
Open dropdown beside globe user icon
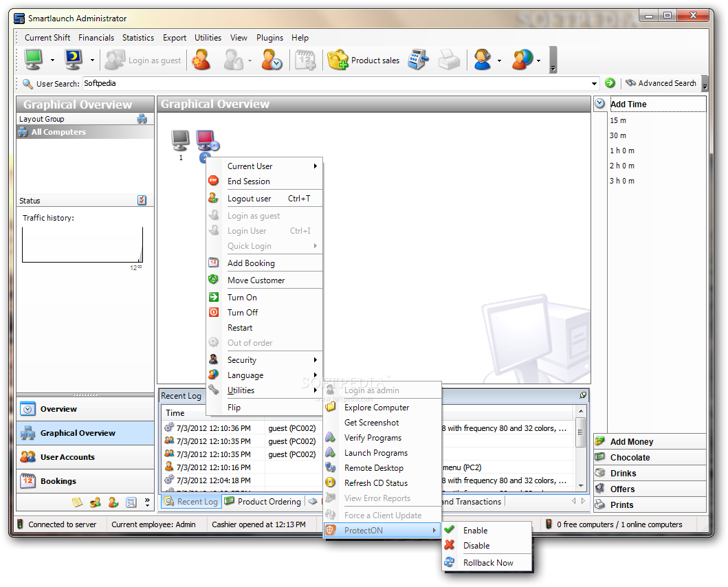pyautogui.click(x=538, y=61)
